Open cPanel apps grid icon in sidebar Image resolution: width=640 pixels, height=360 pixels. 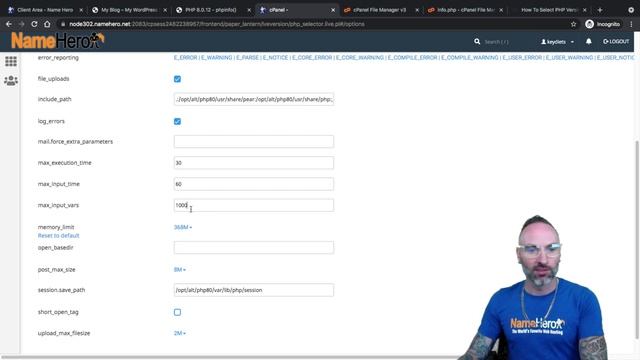click(11, 61)
